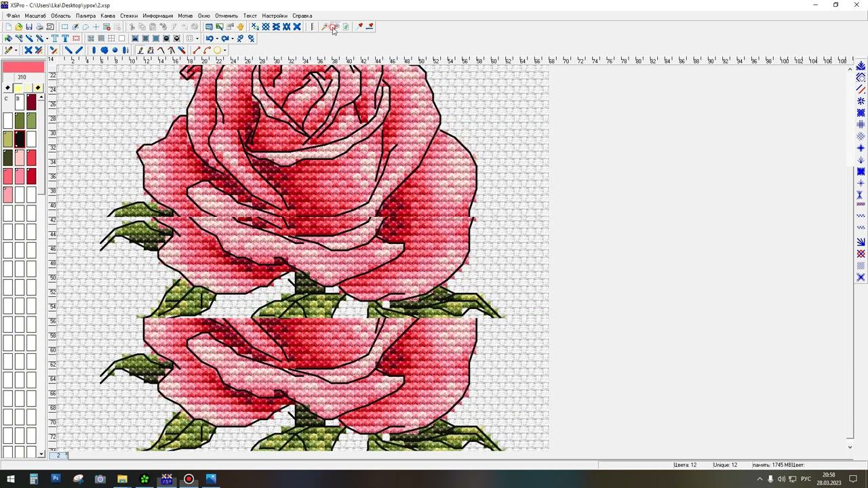This screenshot has height=488, width=868.
Task: Open the Справка menu
Action: (302, 16)
